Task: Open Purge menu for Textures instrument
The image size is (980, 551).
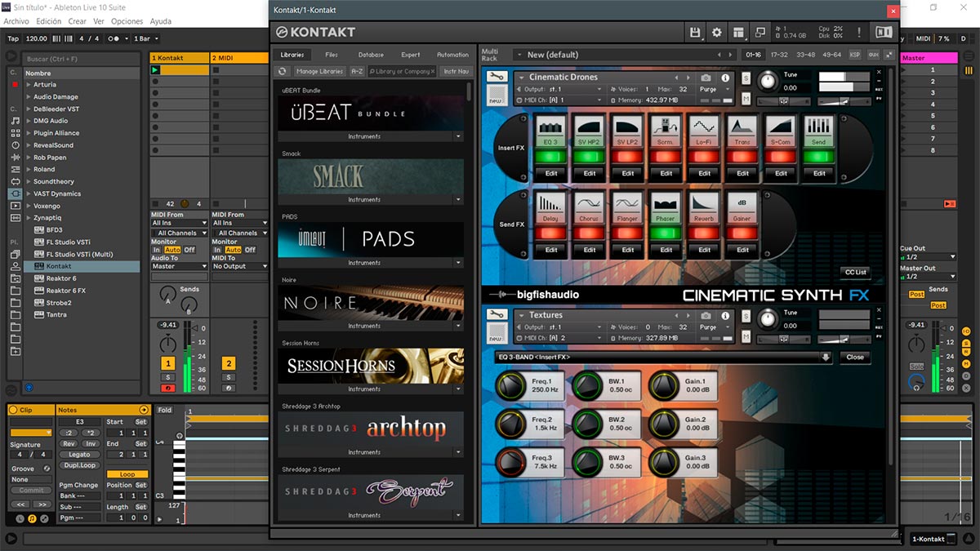Action: pos(713,327)
